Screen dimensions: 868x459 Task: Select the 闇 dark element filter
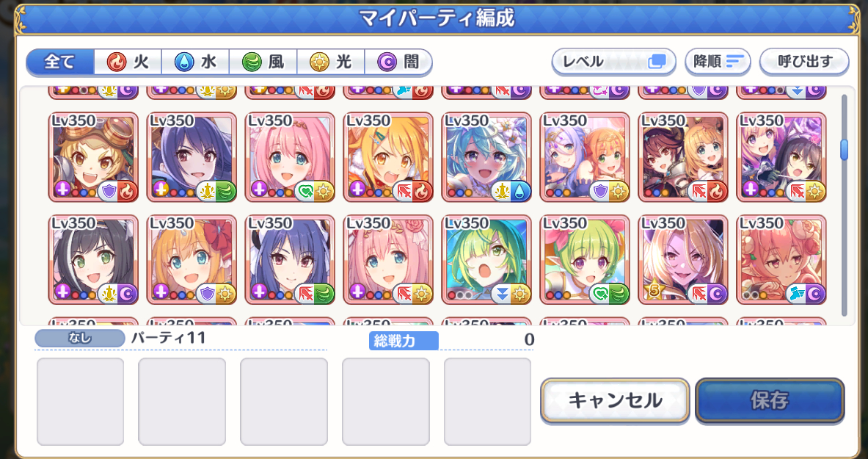[398, 62]
